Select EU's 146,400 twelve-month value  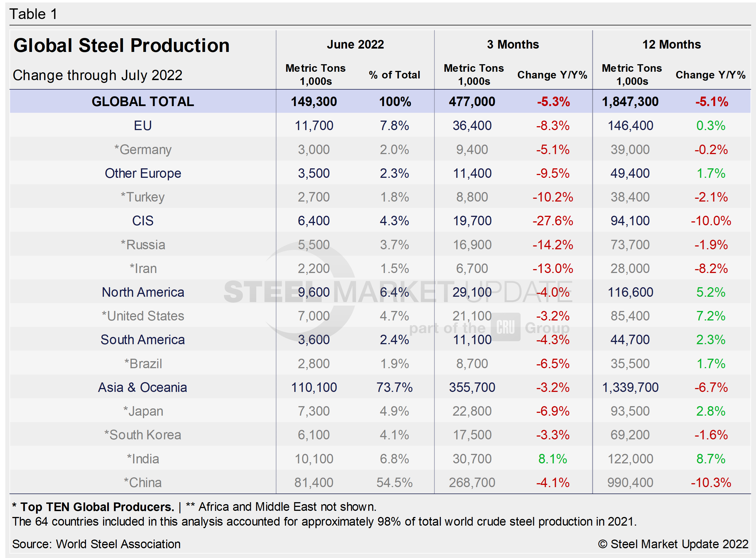(x=630, y=126)
